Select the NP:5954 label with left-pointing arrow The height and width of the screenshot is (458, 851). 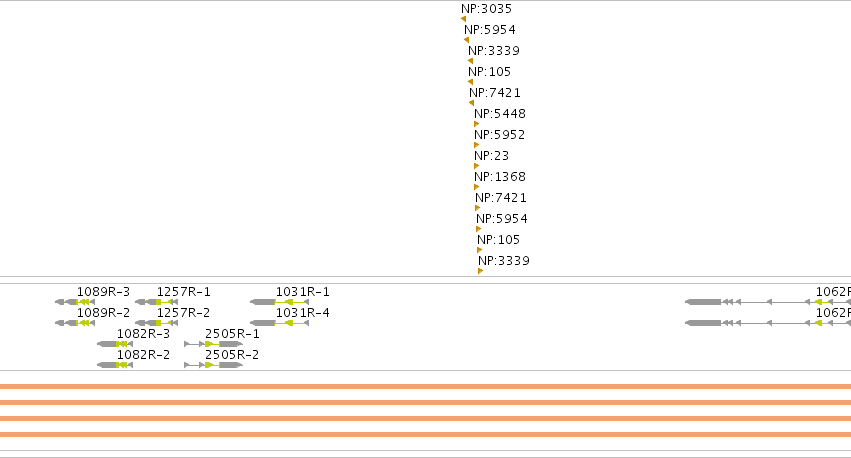tap(490, 30)
